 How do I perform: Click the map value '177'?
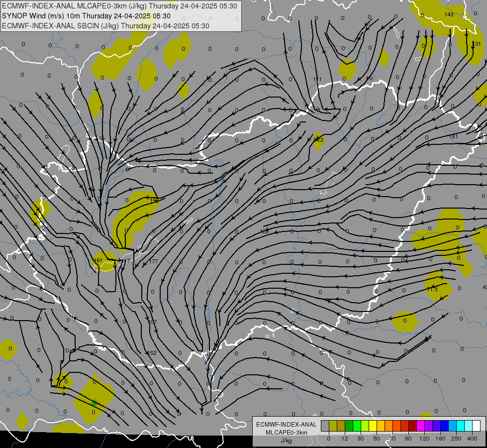(153, 261)
